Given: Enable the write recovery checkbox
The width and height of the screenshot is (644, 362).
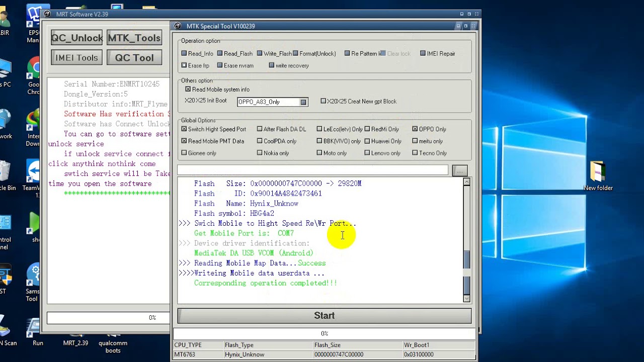Looking at the screenshot, I should click(272, 65).
